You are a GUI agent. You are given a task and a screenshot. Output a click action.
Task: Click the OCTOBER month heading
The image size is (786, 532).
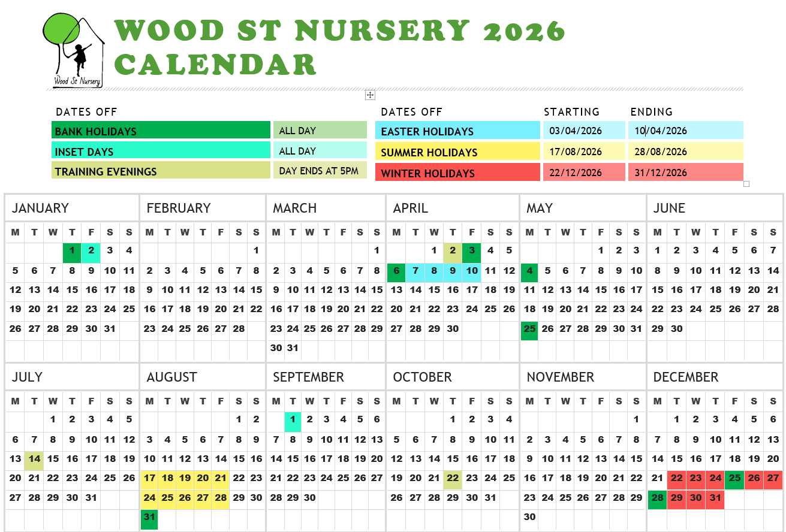click(x=423, y=377)
